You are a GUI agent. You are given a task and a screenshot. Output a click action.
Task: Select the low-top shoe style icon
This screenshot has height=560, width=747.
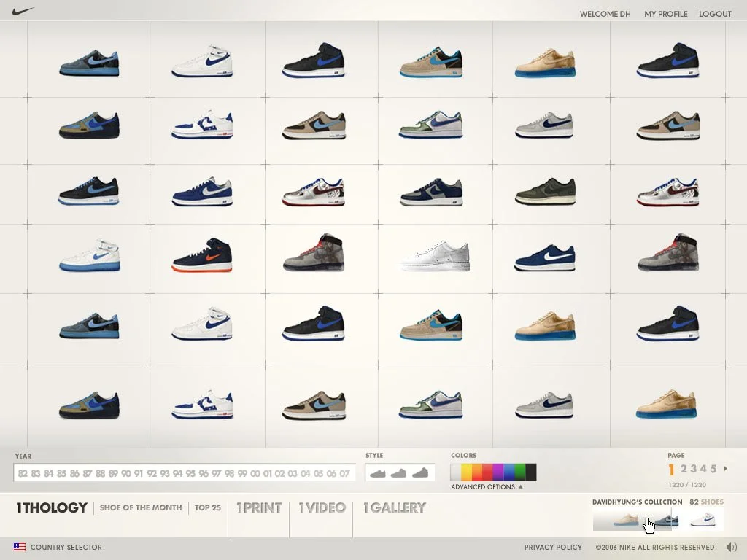click(x=378, y=473)
